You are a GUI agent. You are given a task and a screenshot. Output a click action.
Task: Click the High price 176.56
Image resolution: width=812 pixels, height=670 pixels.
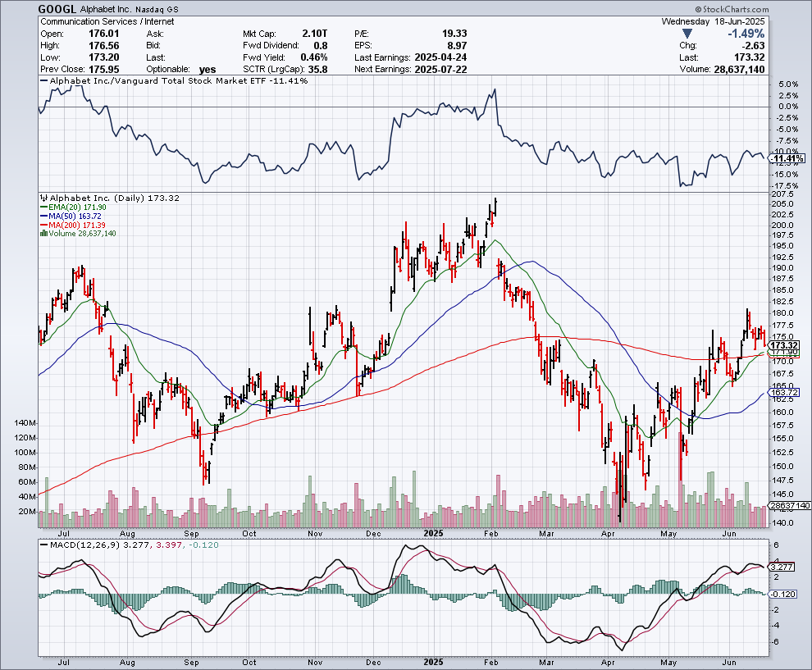[104, 46]
